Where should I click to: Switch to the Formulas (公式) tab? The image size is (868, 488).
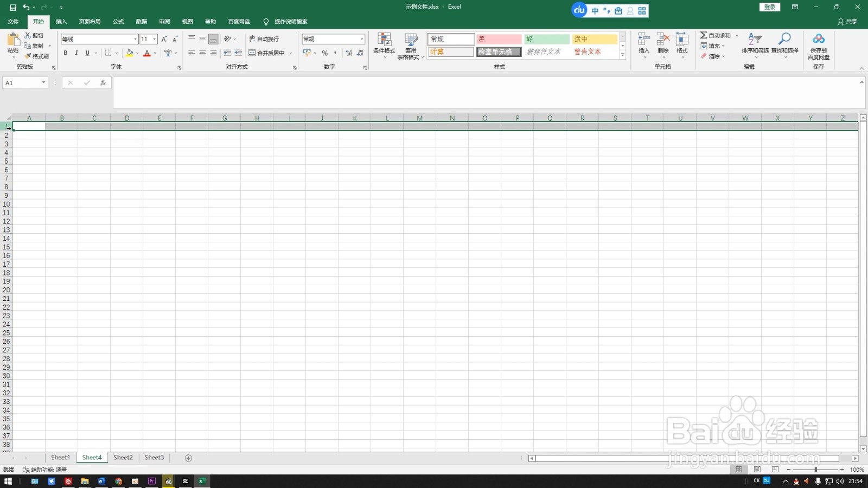click(118, 22)
